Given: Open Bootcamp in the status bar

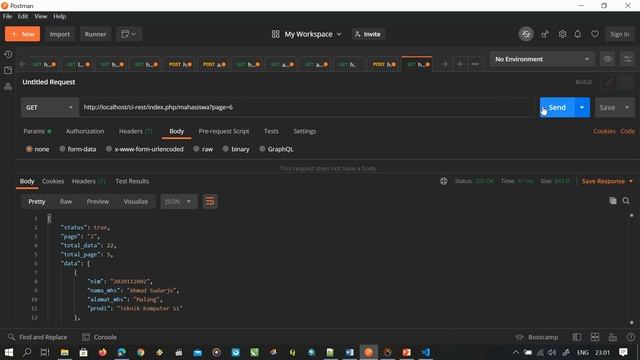Looking at the screenshot, I should click(537, 337).
